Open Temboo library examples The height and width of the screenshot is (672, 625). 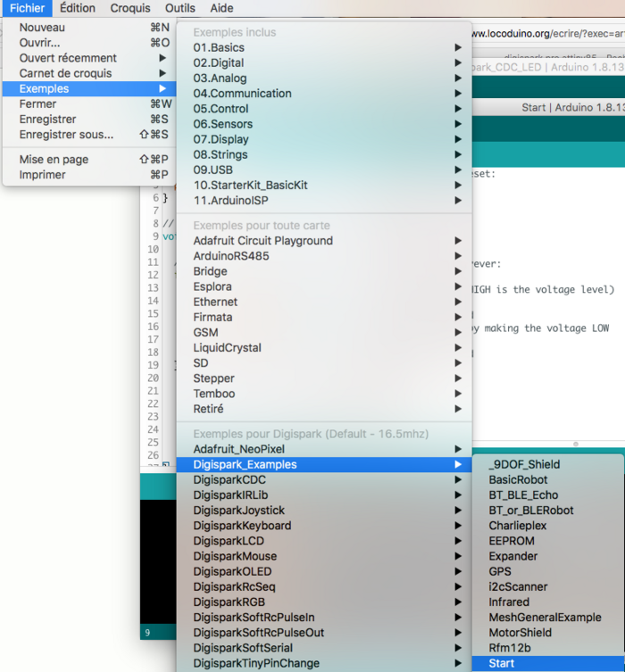coord(324,394)
